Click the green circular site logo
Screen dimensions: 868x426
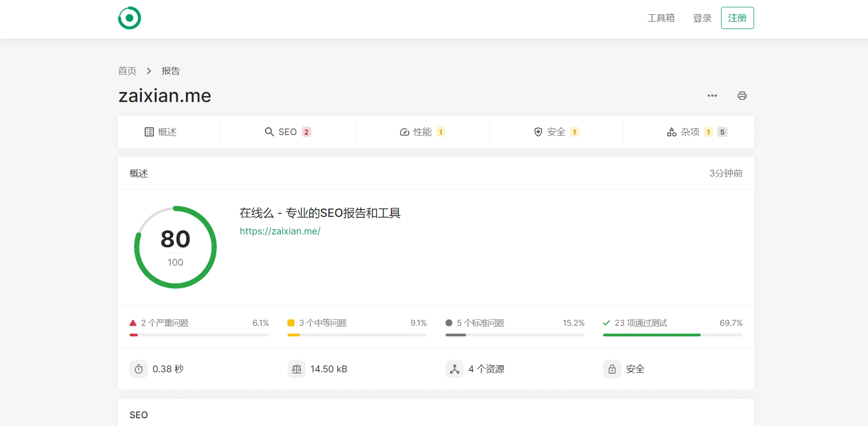pos(130,18)
